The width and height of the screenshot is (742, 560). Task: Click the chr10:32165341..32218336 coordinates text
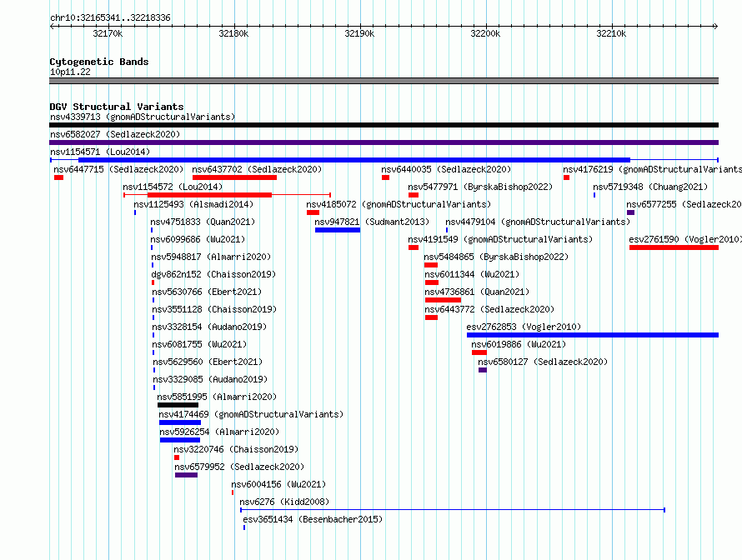(x=110, y=18)
